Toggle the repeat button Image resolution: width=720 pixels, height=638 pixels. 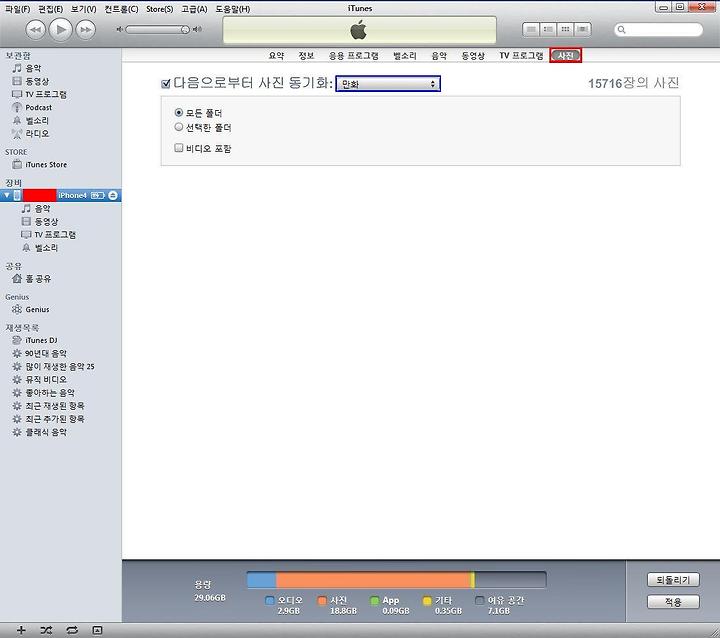[x=72, y=630]
